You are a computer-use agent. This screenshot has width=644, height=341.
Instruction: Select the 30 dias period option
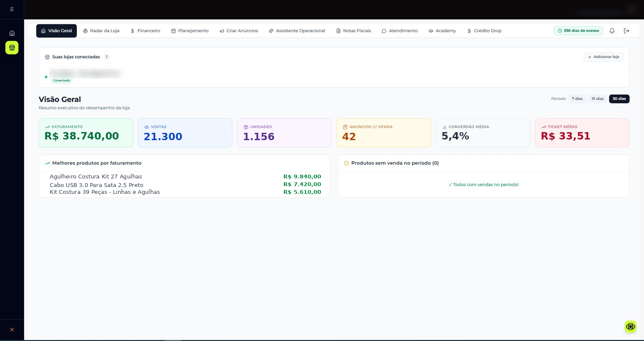click(x=619, y=99)
